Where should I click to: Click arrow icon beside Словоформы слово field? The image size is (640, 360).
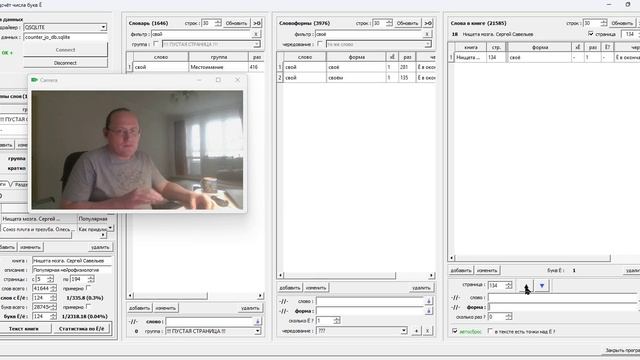click(x=429, y=301)
